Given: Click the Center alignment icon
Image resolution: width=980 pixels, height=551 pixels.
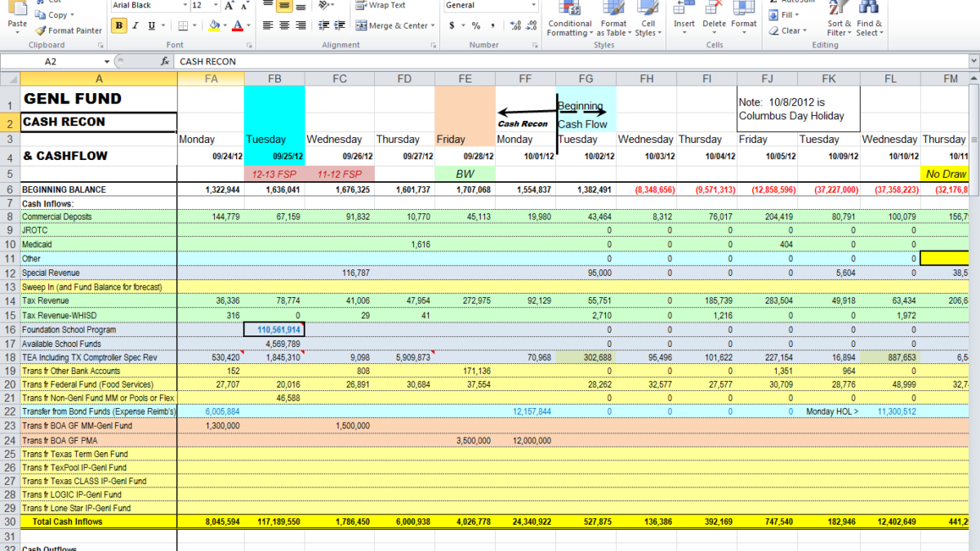Looking at the screenshot, I should [284, 25].
